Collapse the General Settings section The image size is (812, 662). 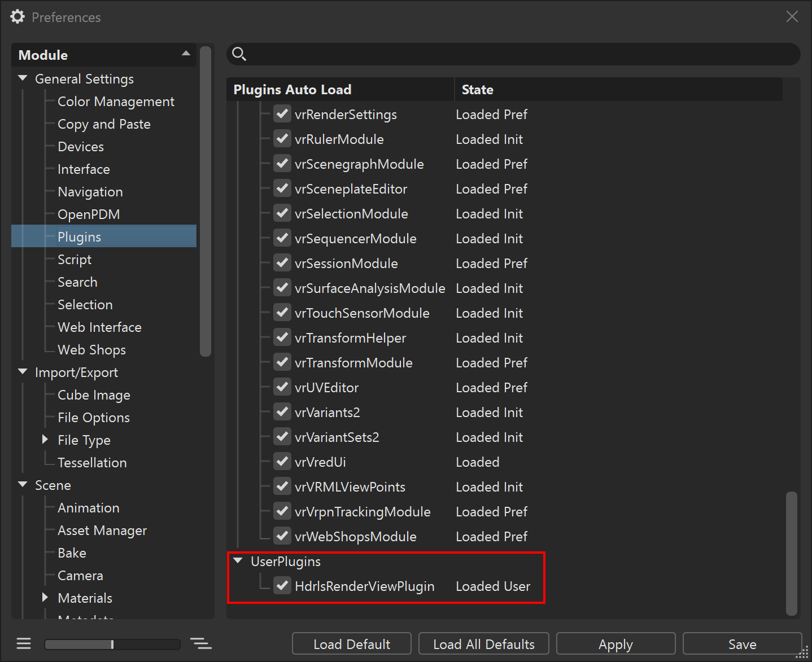(23, 78)
